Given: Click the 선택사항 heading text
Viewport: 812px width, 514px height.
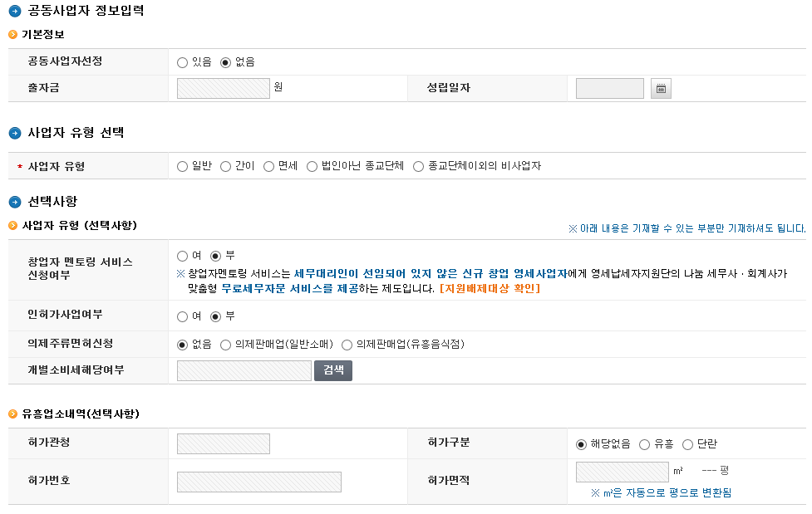Looking at the screenshot, I should click(x=52, y=201).
